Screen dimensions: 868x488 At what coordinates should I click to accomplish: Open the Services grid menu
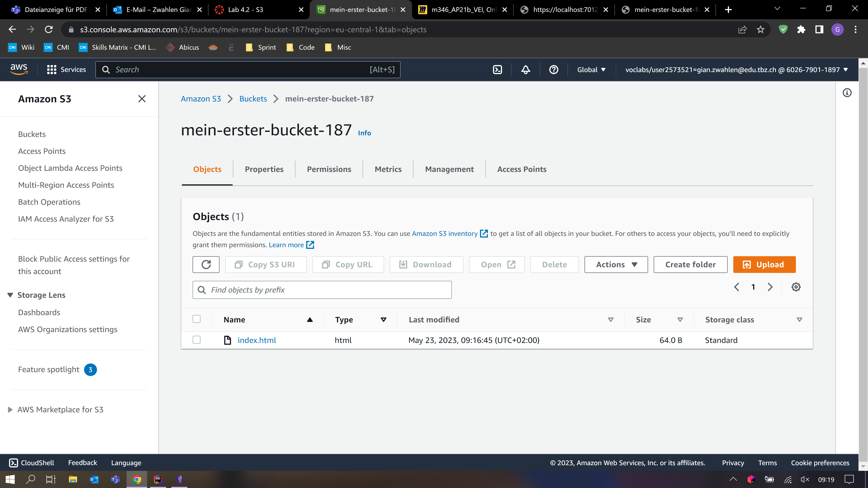click(66, 70)
